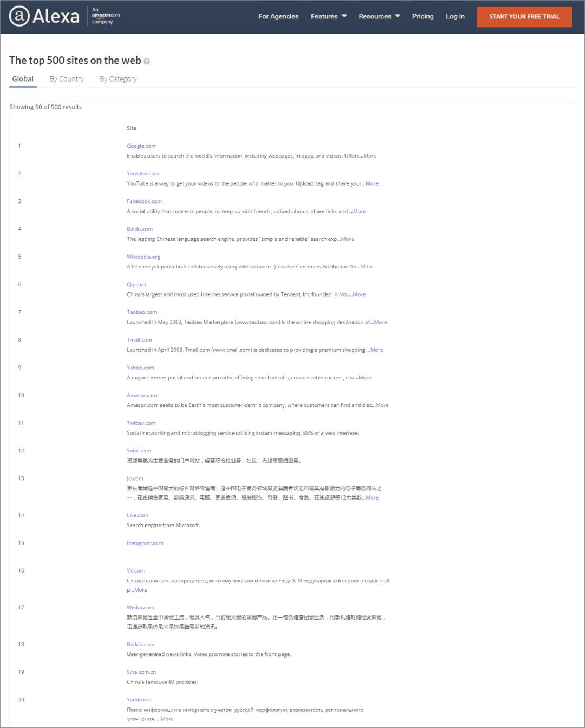Click the 'Showing 50 of 500 results' text
The width and height of the screenshot is (585, 728).
click(45, 107)
